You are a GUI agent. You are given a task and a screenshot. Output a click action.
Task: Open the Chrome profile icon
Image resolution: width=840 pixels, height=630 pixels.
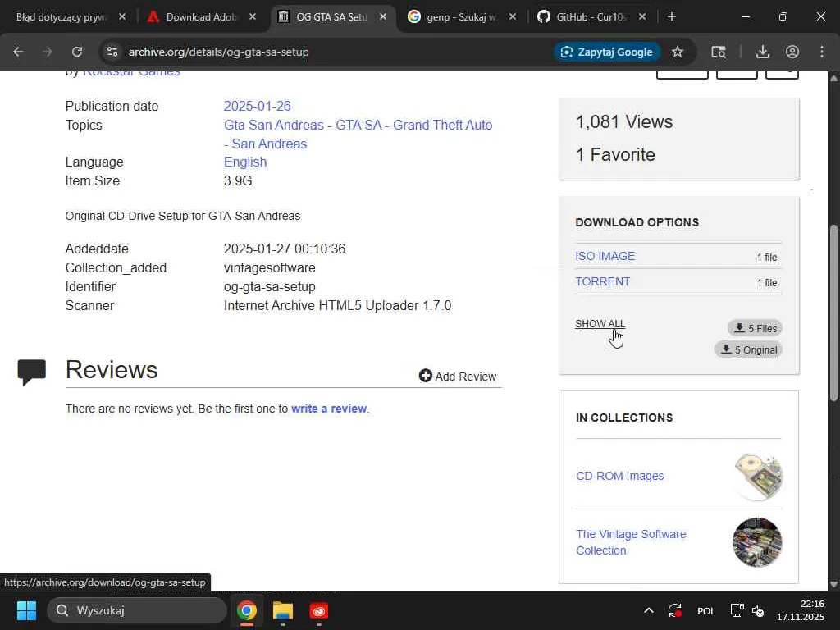[792, 52]
